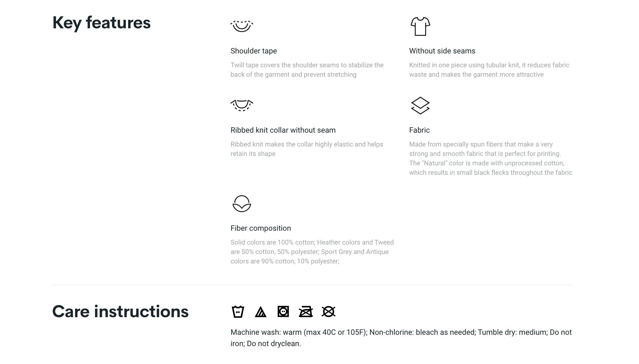Click the Fabric feature title
The image size is (639, 364).
[419, 130]
